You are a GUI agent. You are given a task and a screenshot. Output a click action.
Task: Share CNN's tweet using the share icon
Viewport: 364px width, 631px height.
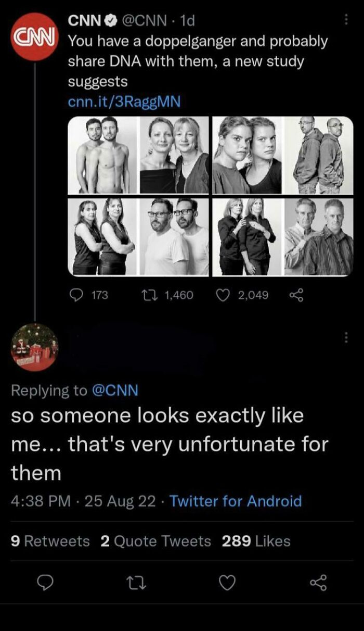295,295
